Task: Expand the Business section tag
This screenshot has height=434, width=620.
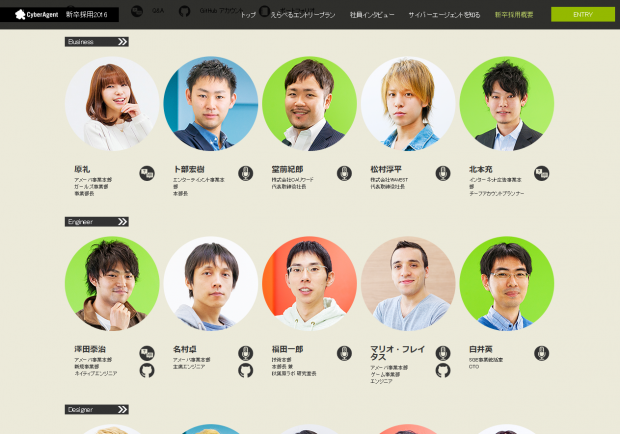Action: [x=97, y=42]
